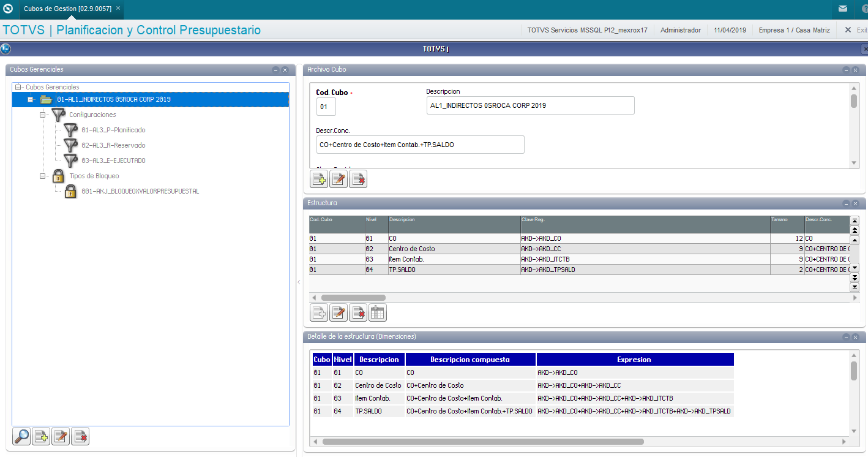Move down one row in Estructura grid
The image size is (868, 457).
click(855, 268)
